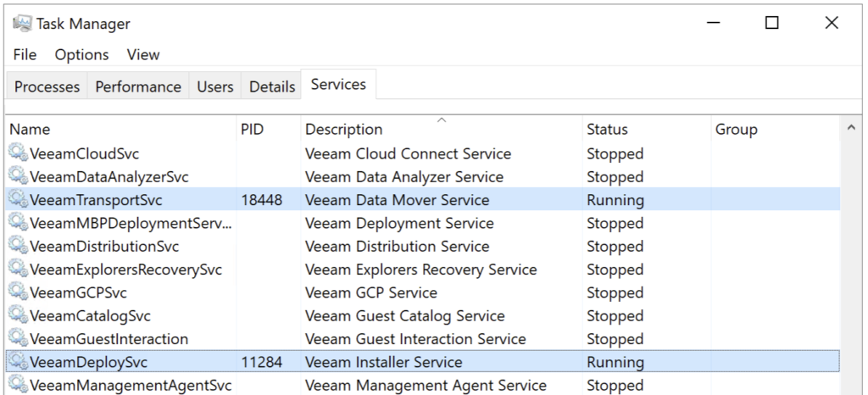Select the VeeamCatalogSvc service name
The image size is (868, 395).
pos(90,316)
